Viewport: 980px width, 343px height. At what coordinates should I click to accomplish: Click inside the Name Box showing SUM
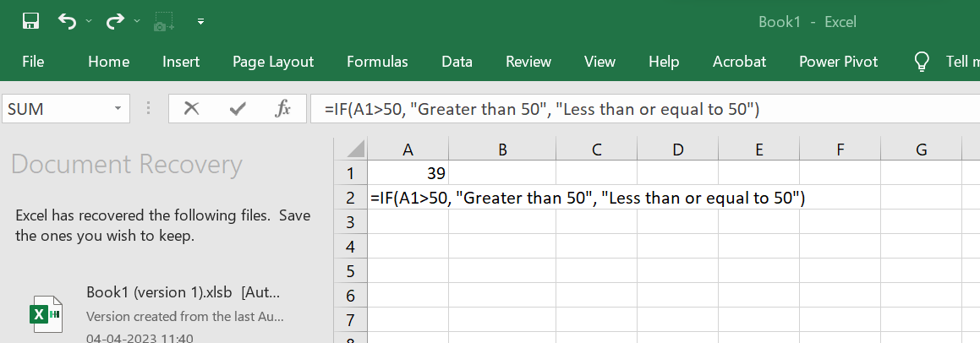click(x=55, y=109)
